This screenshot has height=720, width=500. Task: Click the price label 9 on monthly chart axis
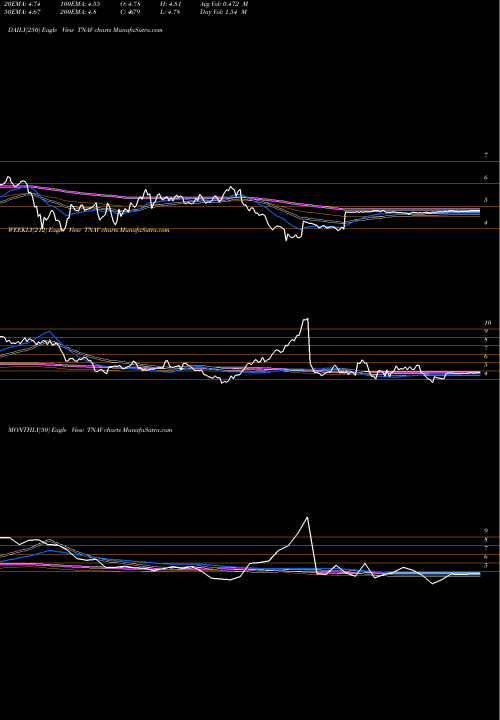486,530
